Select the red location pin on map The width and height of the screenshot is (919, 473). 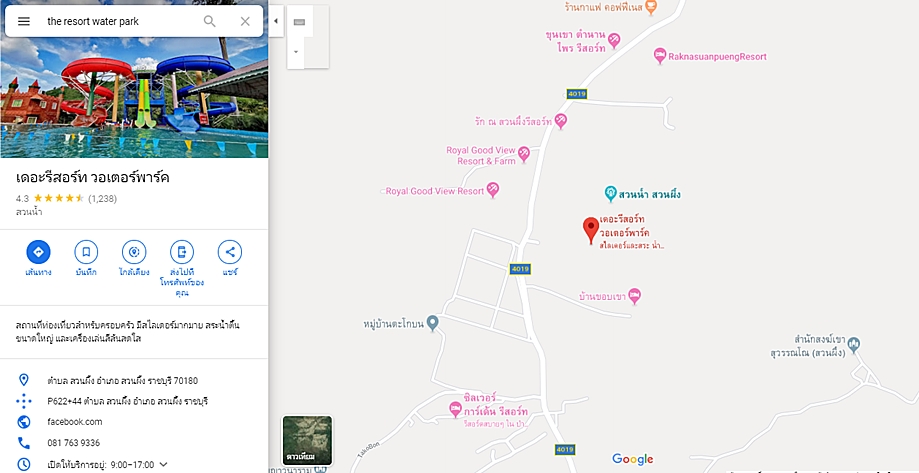[x=591, y=230]
